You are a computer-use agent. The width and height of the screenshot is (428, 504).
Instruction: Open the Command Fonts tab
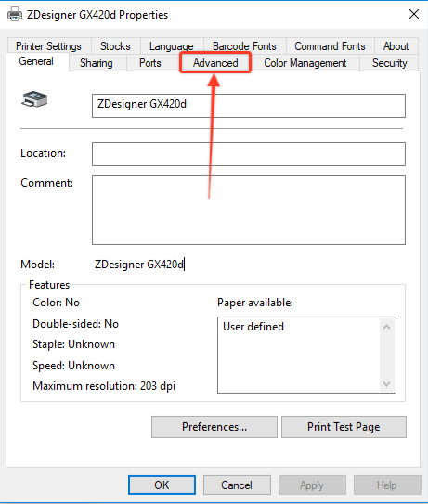pyautogui.click(x=330, y=46)
